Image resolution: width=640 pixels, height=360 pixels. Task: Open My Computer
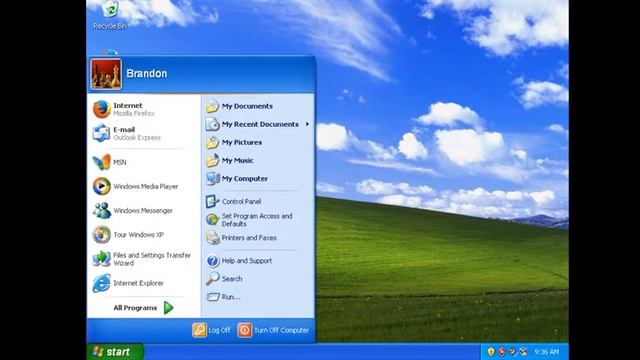(x=258, y=179)
